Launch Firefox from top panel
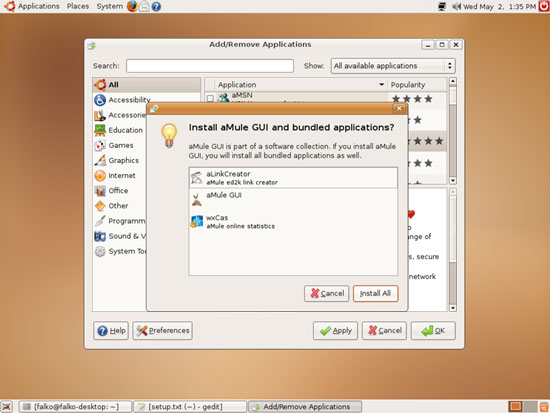This screenshot has height=413, width=550. coord(132,6)
